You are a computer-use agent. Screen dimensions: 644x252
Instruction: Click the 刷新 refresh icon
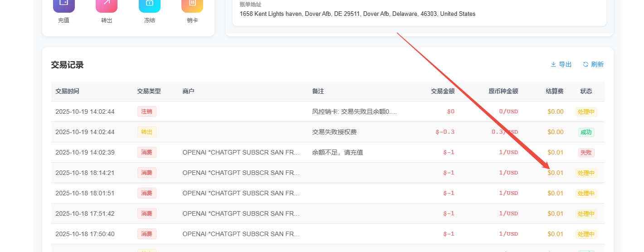(x=585, y=64)
